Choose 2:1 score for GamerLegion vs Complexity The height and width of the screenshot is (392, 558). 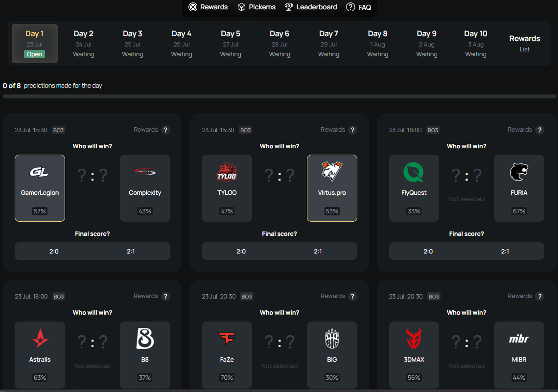pos(131,251)
